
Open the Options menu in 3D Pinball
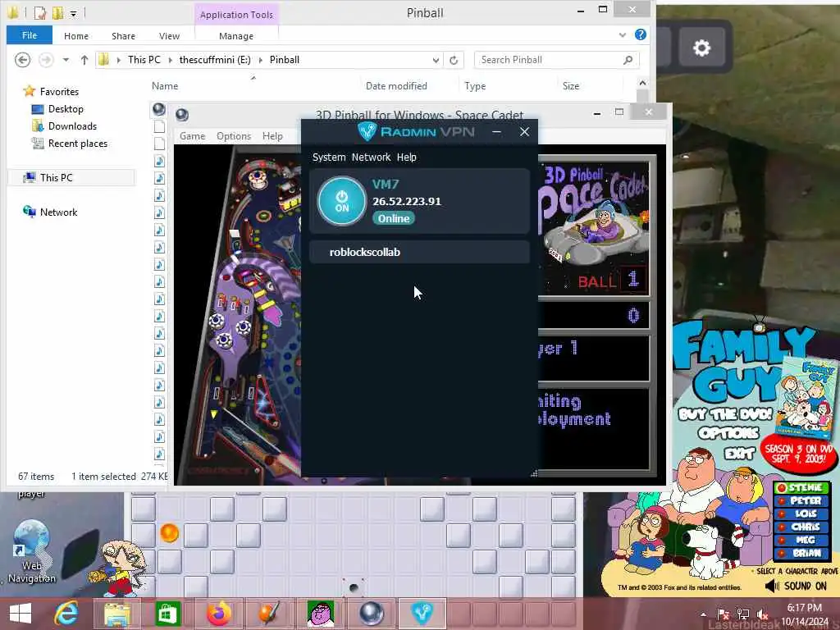234,136
